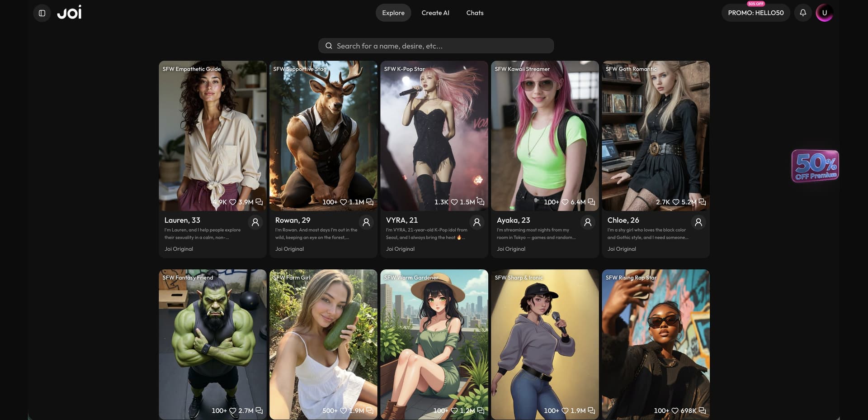Like Lauren's card heart icon
The image size is (868, 420).
click(x=233, y=202)
